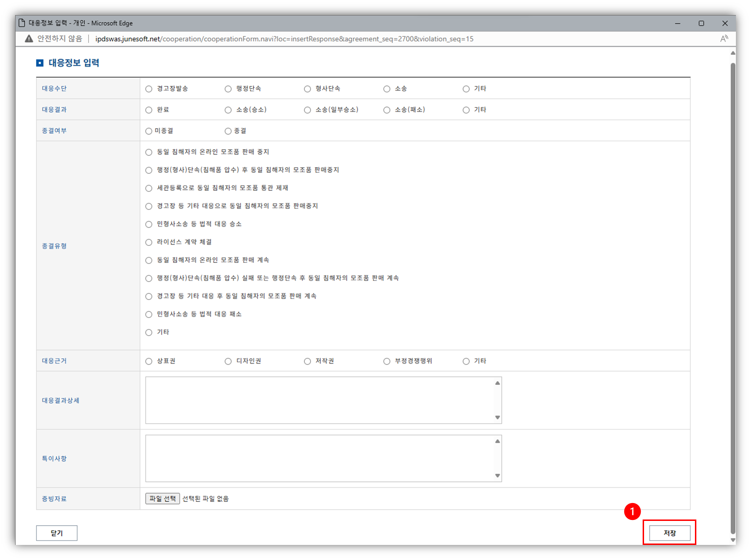
Task: Pick 민형사소송 등 법적 대응 패소
Action: click(149, 315)
